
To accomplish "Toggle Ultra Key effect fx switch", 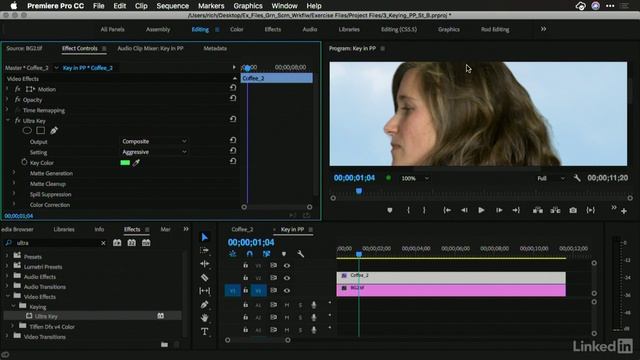I will (x=18, y=120).
